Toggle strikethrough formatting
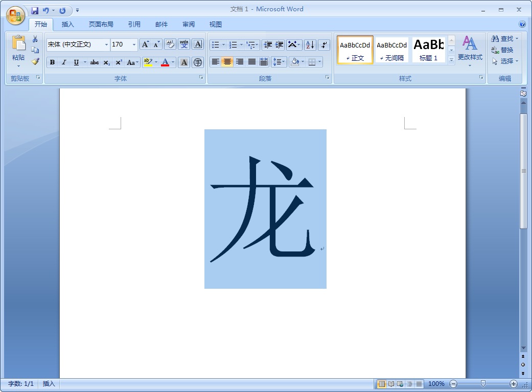Image resolution: width=532 pixels, height=392 pixels. (x=95, y=62)
